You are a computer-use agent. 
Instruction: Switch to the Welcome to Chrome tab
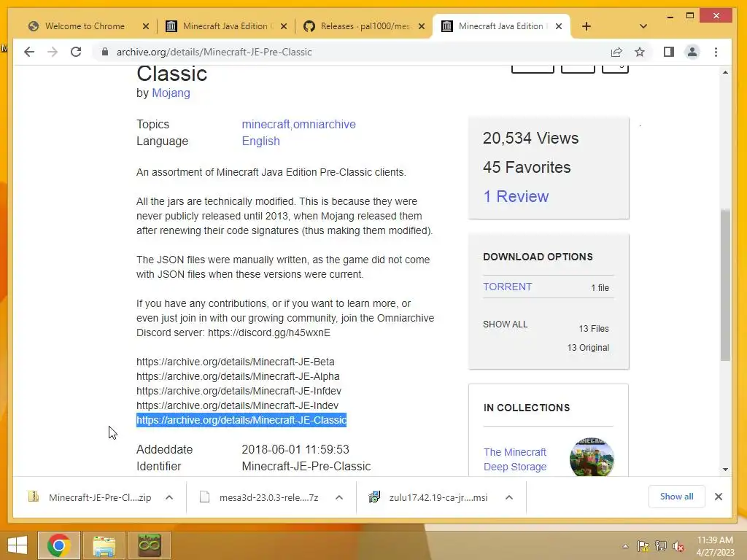pyautogui.click(x=85, y=26)
